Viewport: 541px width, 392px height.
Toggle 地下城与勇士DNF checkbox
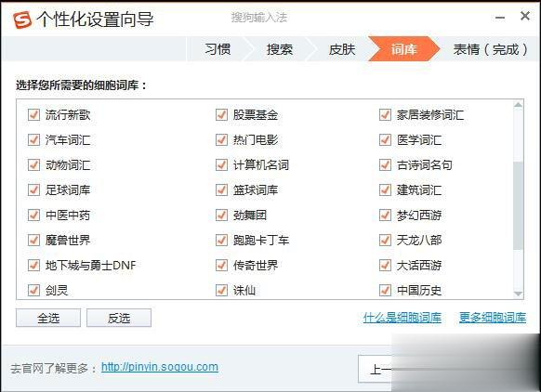(33, 265)
